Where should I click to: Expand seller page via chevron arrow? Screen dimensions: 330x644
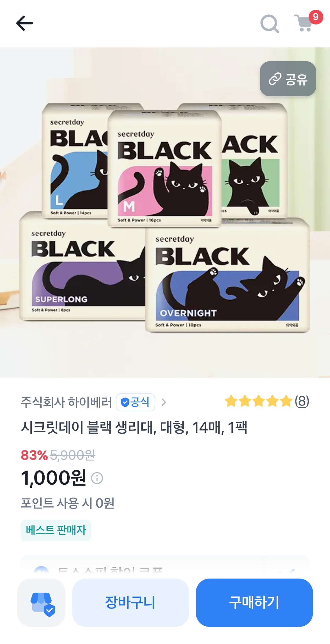(x=164, y=402)
